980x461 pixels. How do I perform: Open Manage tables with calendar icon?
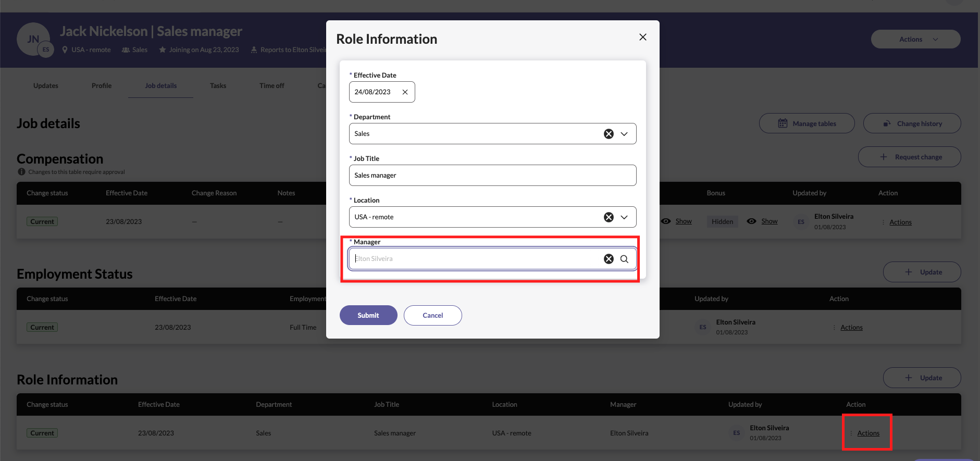(x=807, y=123)
